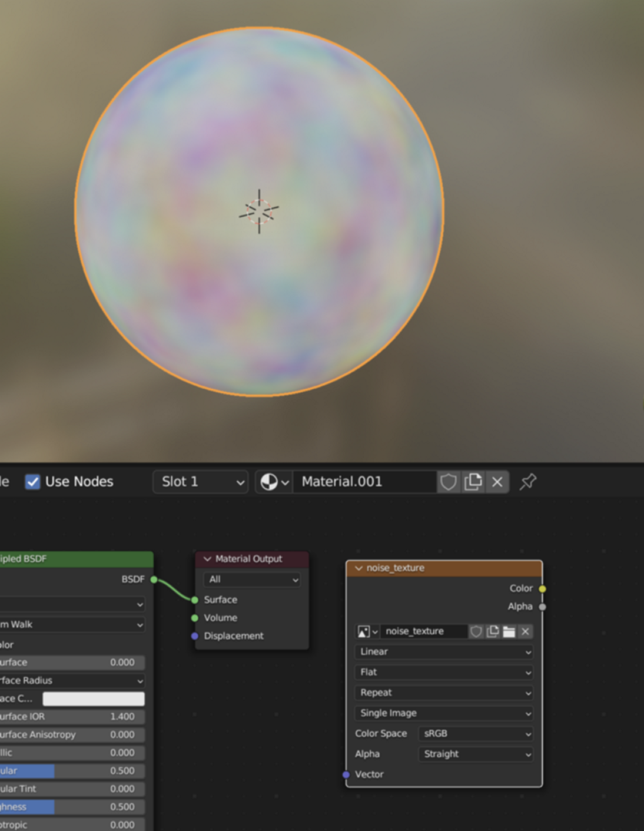This screenshot has width=644, height=831.
Task: Duplicate image datablock via copy icon on node
Action: (x=493, y=631)
